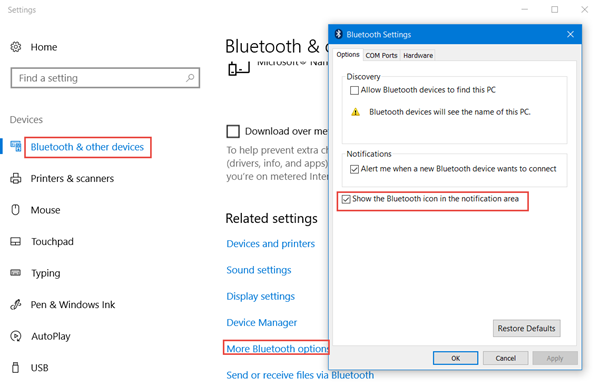Viewport: 600px width, 388px height.
Task: Click the search magnifier in Find a setting
Action: (x=190, y=78)
